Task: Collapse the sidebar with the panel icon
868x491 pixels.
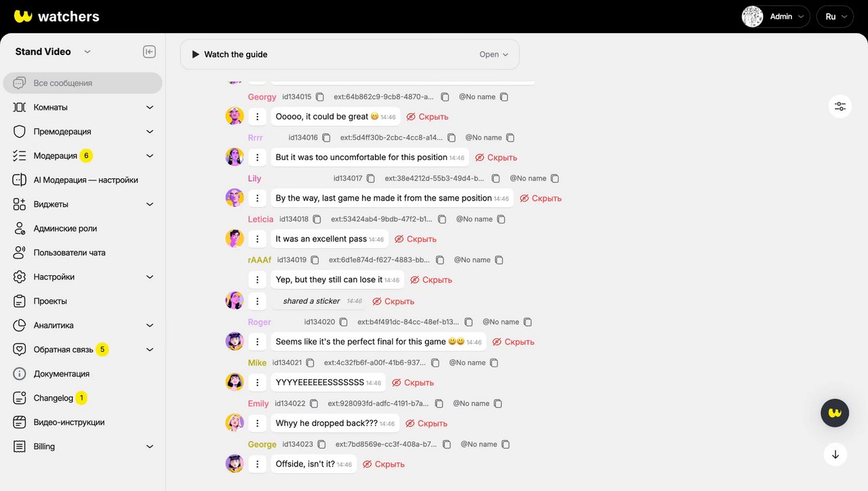Action: (x=149, y=52)
